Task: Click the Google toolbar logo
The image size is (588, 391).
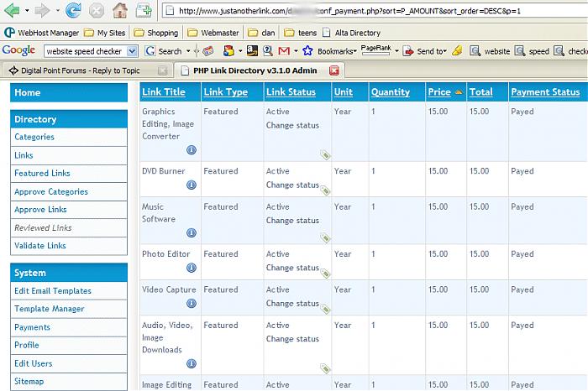Action: [x=18, y=50]
